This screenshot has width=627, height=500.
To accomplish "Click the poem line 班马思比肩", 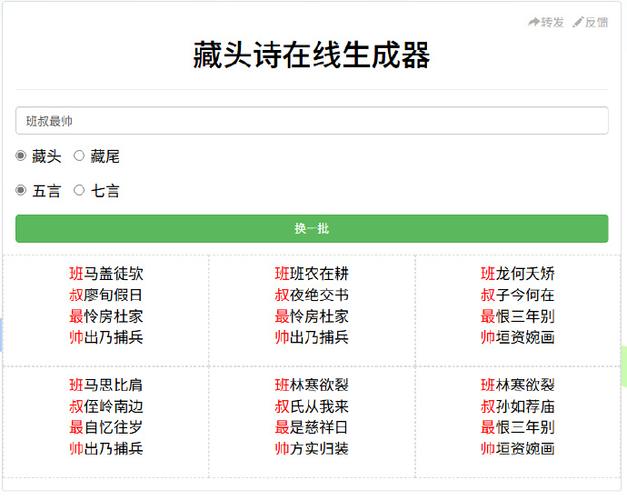I will tap(106, 385).
